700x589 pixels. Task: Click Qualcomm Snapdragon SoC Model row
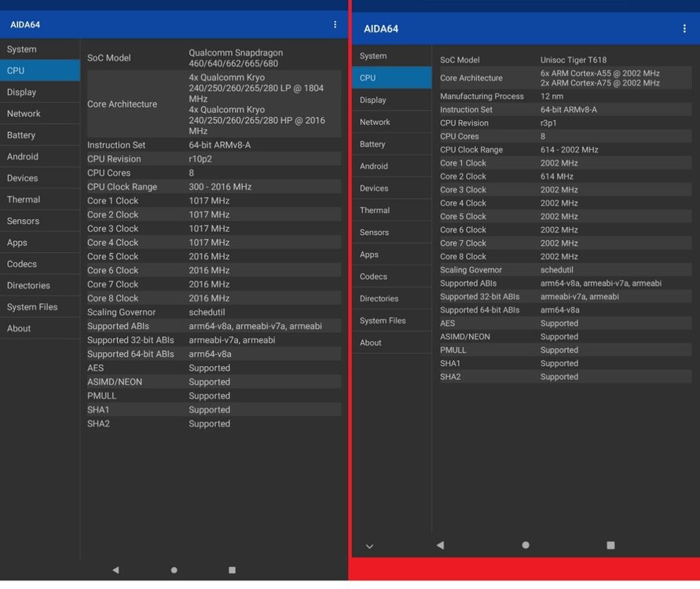(214, 58)
